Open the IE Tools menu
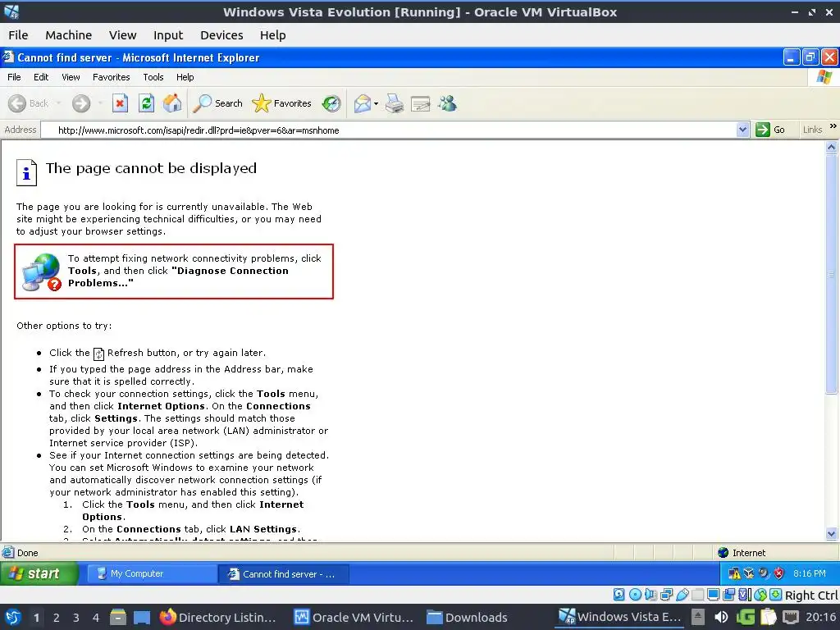The image size is (840, 630). [153, 77]
